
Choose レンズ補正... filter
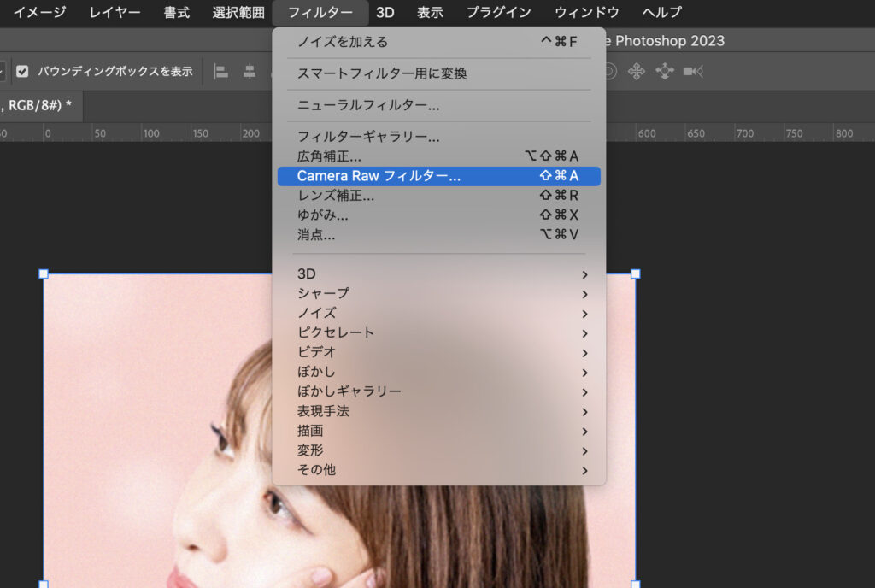[438, 195]
